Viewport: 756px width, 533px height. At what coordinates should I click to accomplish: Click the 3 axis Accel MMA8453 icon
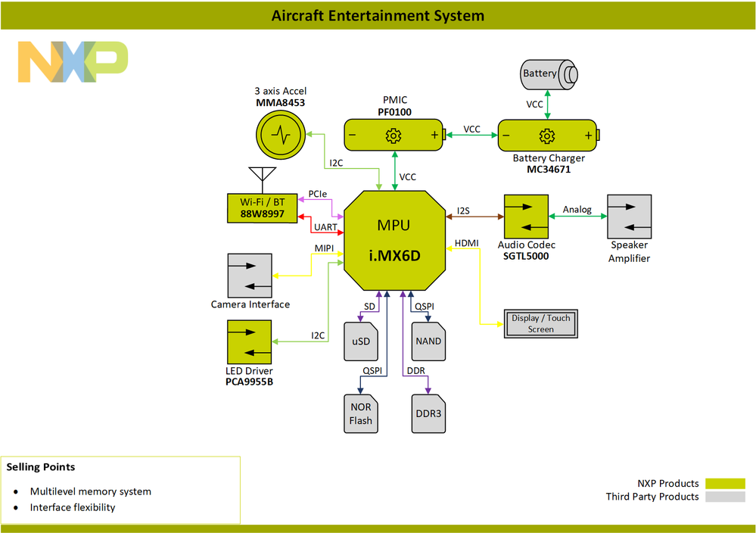click(x=281, y=135)
